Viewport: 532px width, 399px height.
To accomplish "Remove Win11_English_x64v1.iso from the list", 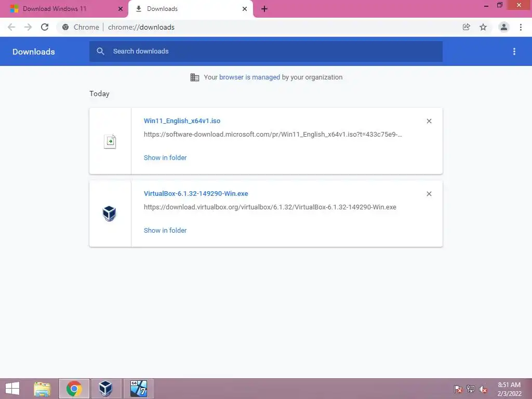I will [429, 121].
